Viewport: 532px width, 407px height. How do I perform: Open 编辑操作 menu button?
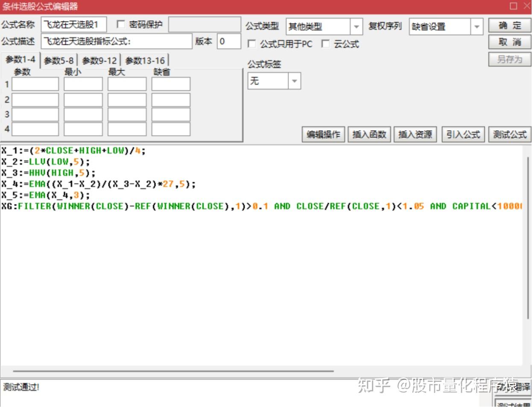[x=323, y=134]
